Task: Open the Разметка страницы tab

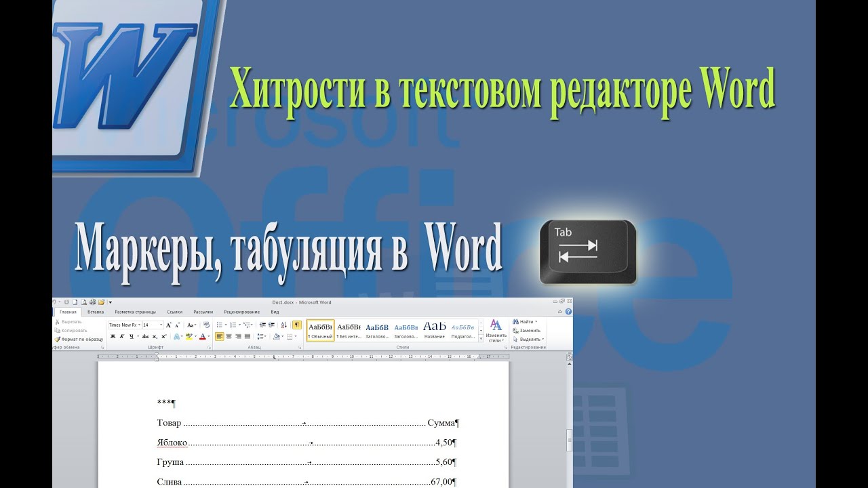Action: tap(135, 312)
